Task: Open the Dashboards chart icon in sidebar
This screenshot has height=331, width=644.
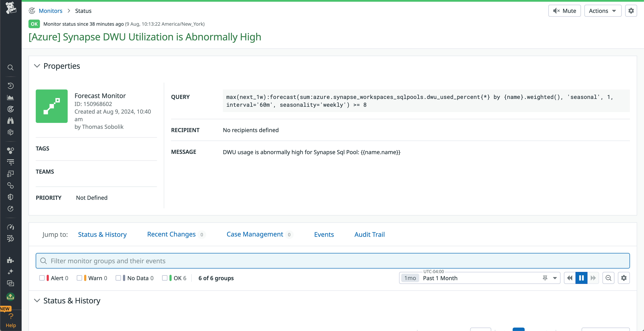Action: 10,98
